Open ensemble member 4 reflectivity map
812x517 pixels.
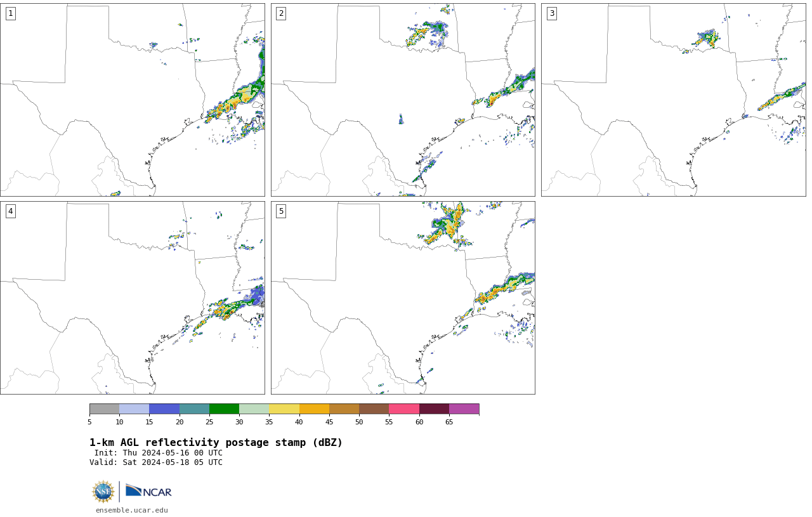click(x=133, y=298)
